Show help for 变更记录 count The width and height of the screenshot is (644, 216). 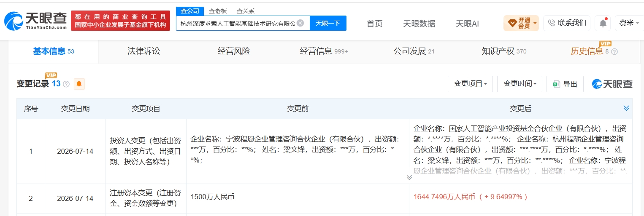click(x=66, y=84)
